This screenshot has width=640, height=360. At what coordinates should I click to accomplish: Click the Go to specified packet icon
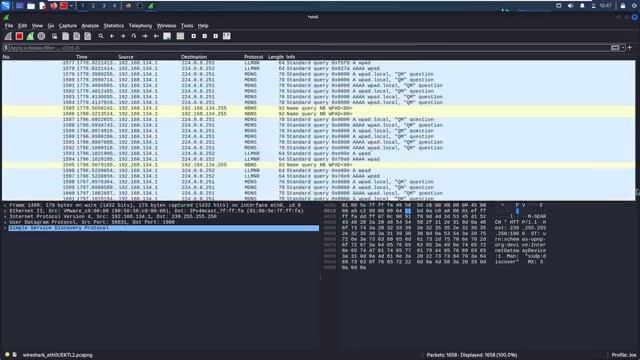tap(133, 36)
